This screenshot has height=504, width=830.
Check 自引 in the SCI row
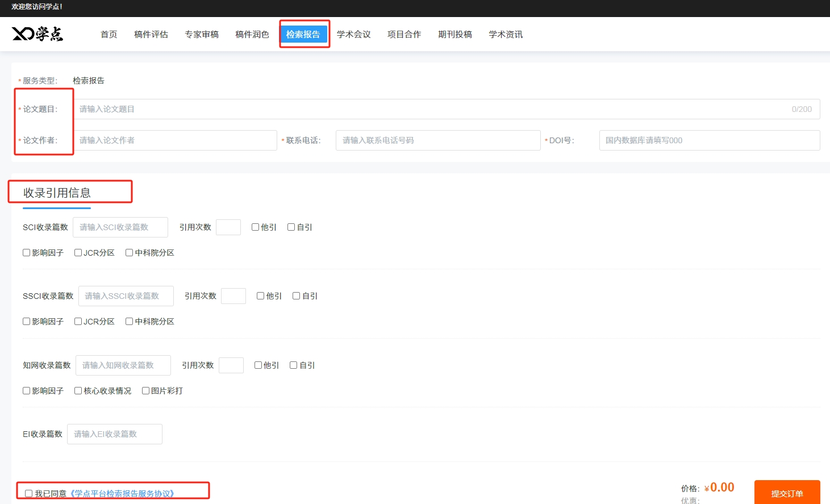[291, 227]
